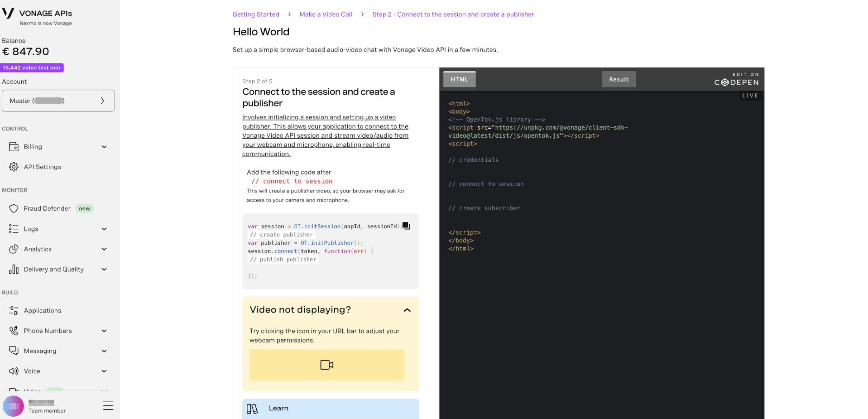Switch to the Result tab
868x419 pixels.
pyautogui.click(x=619, y=79)
